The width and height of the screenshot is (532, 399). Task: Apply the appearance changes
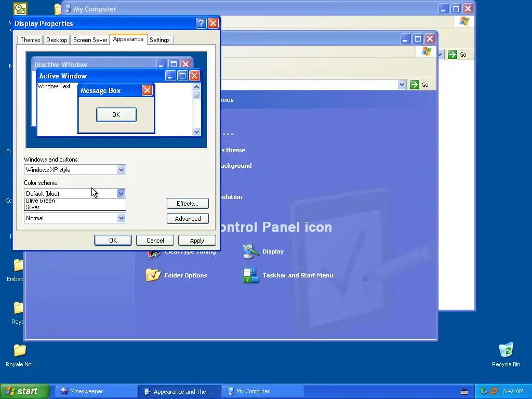(197, 240)
